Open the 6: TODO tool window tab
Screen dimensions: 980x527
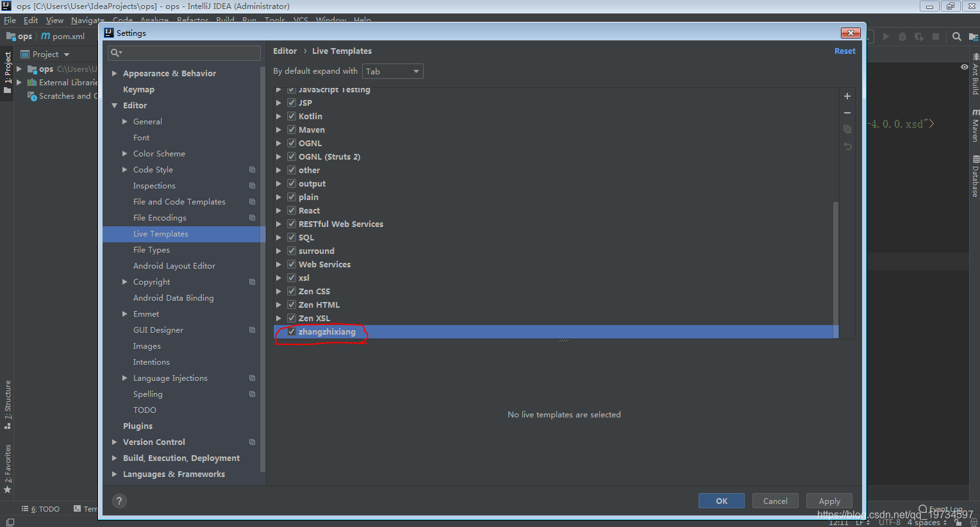coord(41,509)
